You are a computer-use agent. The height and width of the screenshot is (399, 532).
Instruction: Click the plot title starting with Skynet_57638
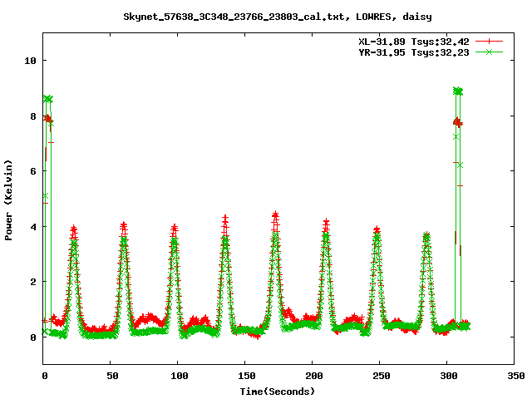(277, 17)
